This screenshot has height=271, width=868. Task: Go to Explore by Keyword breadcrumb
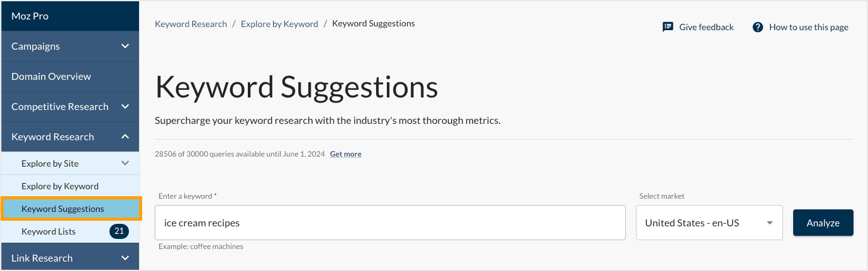[279, 24]
